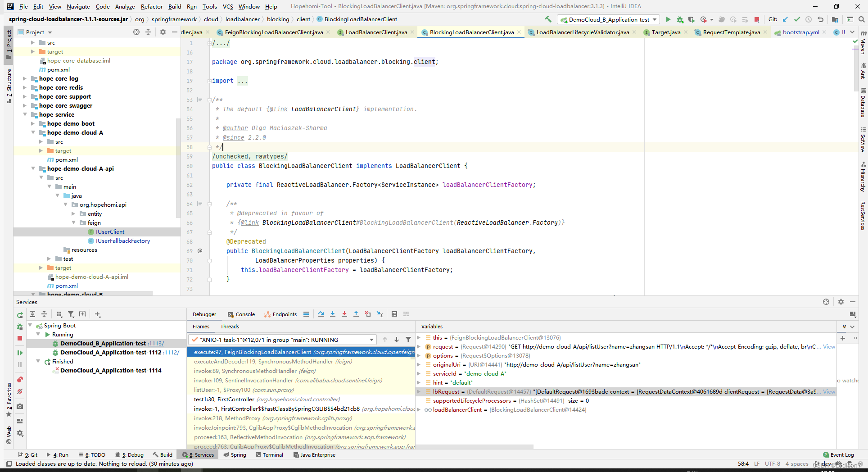Fold the class Javadoc comment at line 53

click(x=209, y=100)
